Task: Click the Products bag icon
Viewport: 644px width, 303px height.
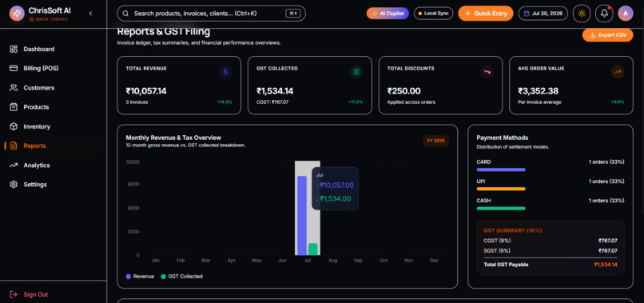Action: tap(14, 107)
